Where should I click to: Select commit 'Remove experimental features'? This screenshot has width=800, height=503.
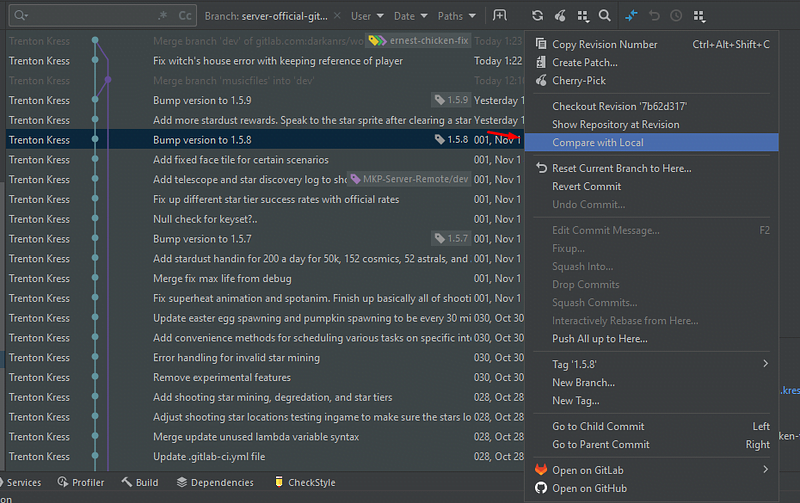pyautogui.click(x=265, y=378)
